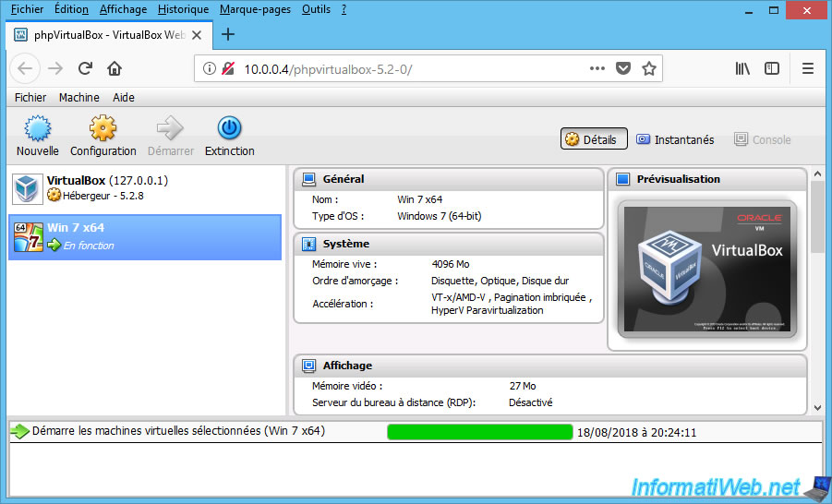
Task: Open Firefox library icon
Action: click(742, 68)
